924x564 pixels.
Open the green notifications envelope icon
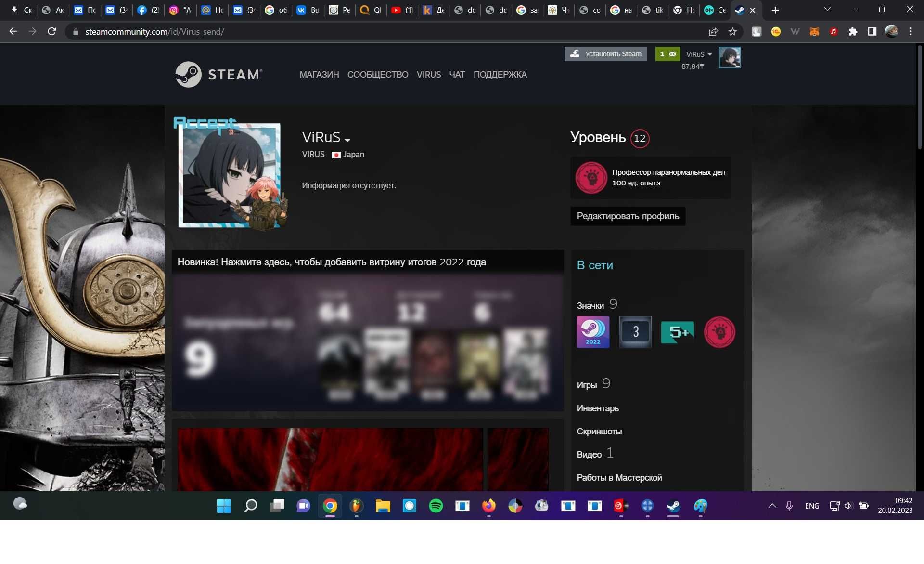tap(667, 54)
